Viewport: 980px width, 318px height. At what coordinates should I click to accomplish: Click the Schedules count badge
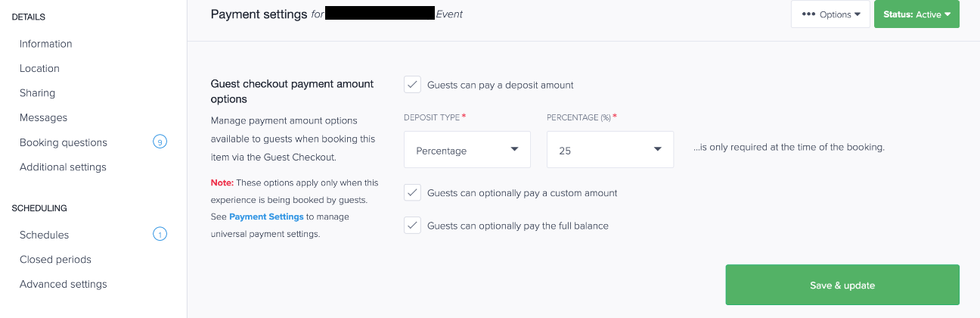coord(160,235)
